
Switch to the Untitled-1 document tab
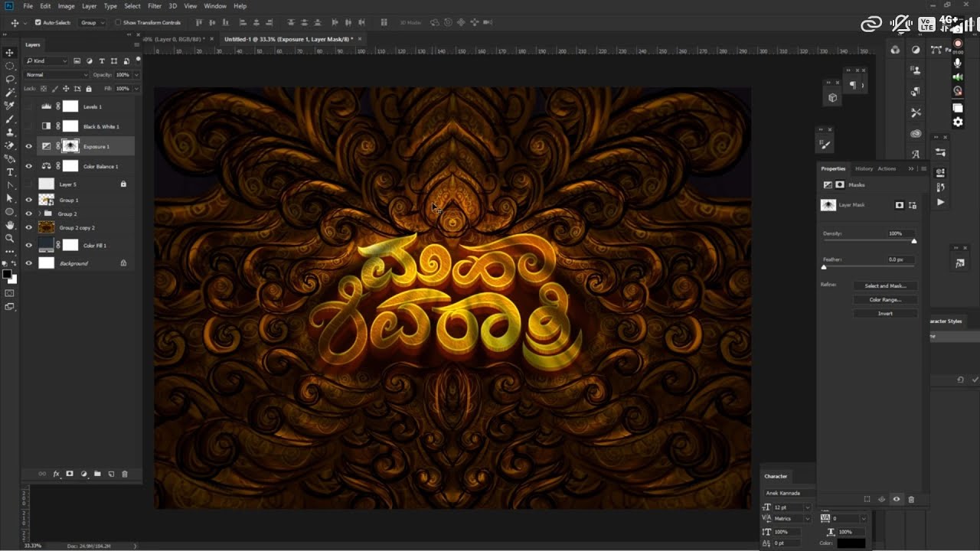pos(290,38)
